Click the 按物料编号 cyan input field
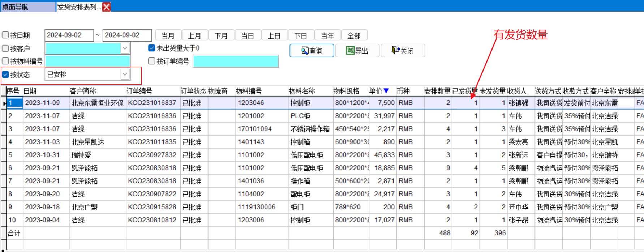This screenshot has width=644, height=252. click(87, 61)
